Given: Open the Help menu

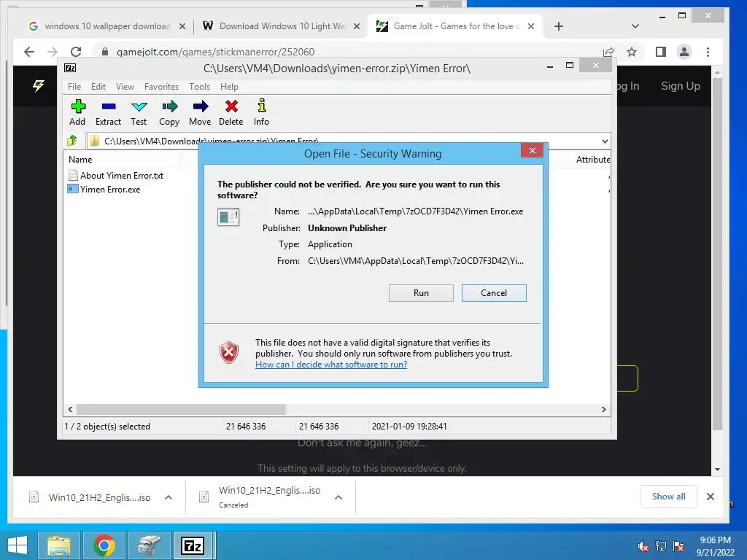Looking at the screenshot, I should point(229,87).
